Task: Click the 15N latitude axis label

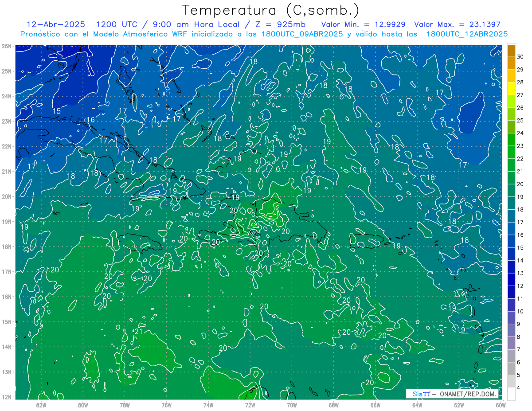Action: [x=7, y=321]
